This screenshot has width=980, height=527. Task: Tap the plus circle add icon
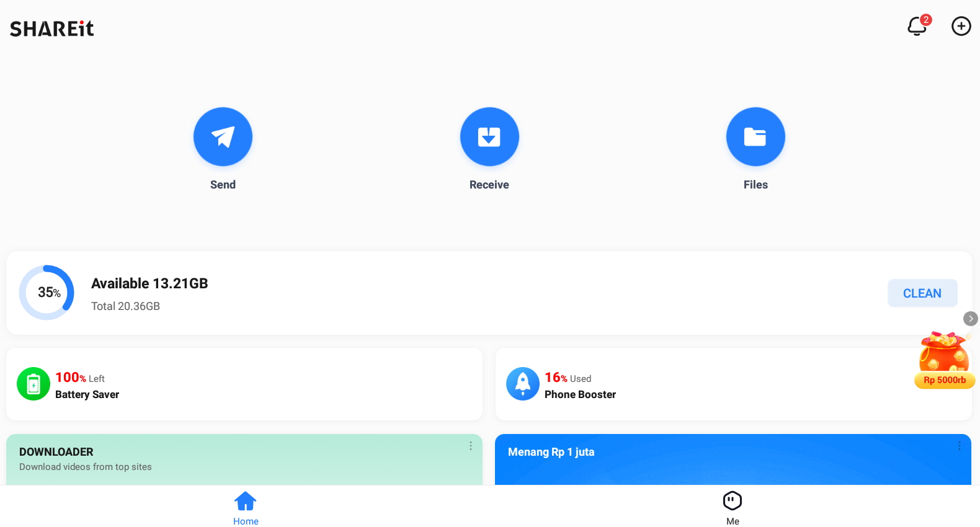point(961,26)
